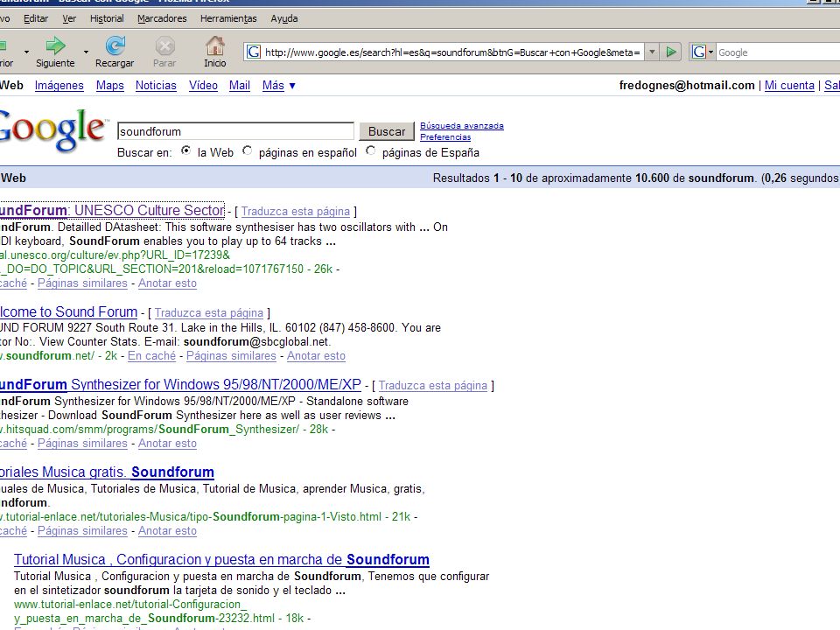Click the green Go arrow beside the address bar
The height and width of the screenshot is (630, 840).
[x=671, y=52]
